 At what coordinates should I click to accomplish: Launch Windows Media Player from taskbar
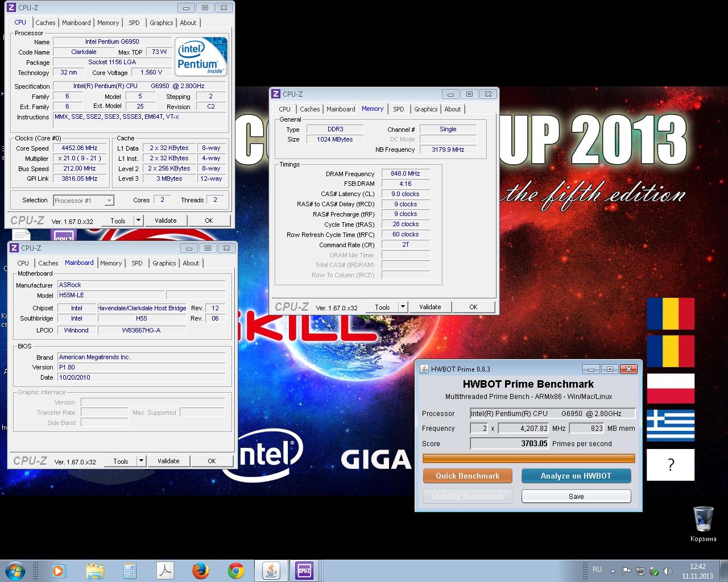point(59,571)
